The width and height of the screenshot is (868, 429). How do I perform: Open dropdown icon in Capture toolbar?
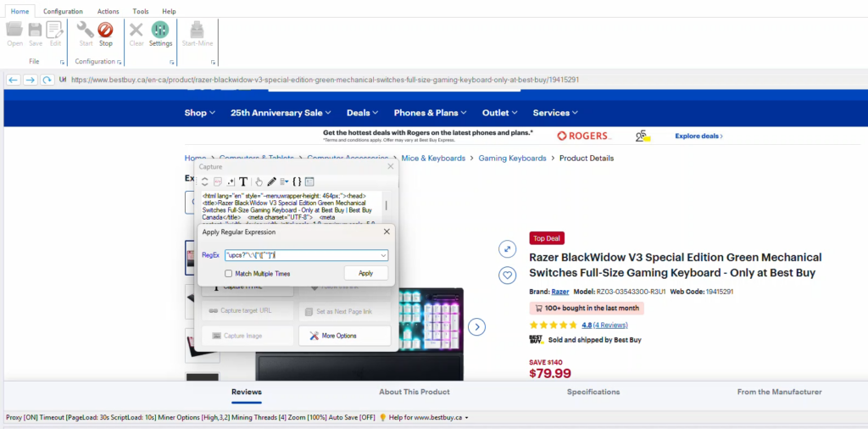[284, 181]
